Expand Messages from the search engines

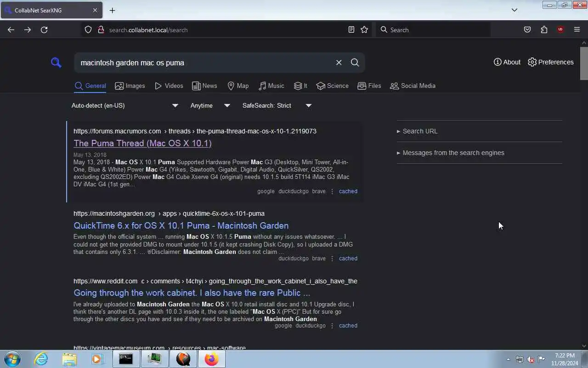point(451,153)
